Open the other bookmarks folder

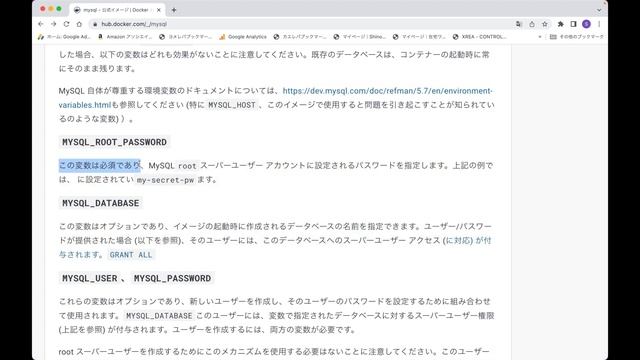(x=576, y=37)
